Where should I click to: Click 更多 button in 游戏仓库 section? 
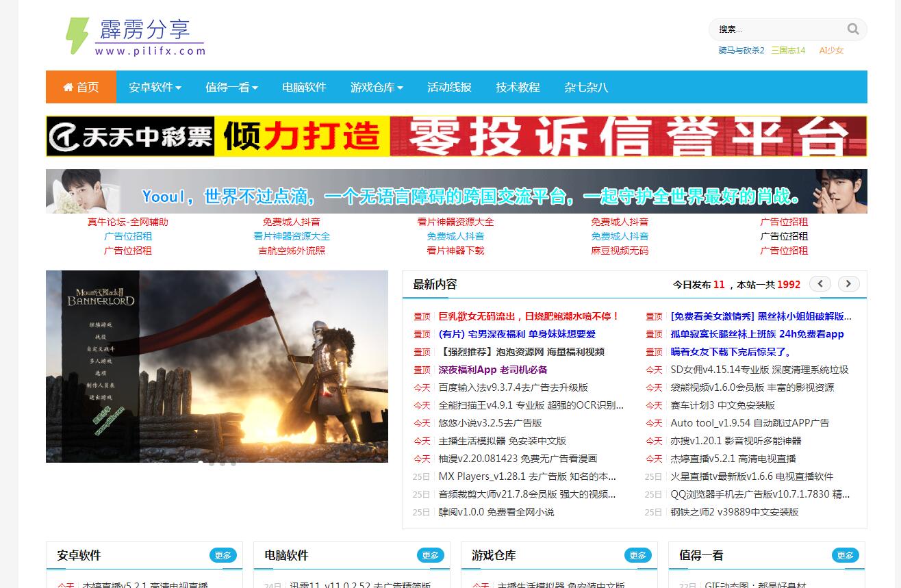(638, 555)
